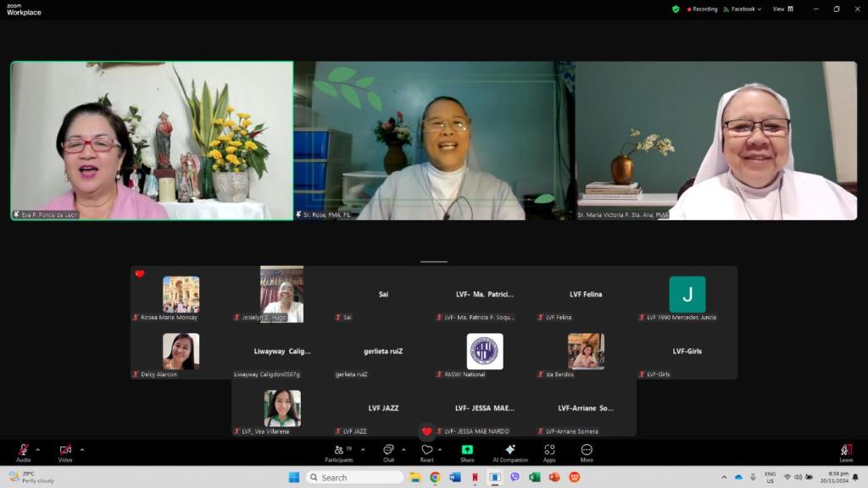This screenshot has height=488, width=868.
Task: Expand the Participants options arrow
Action: [x=363, y=449]
